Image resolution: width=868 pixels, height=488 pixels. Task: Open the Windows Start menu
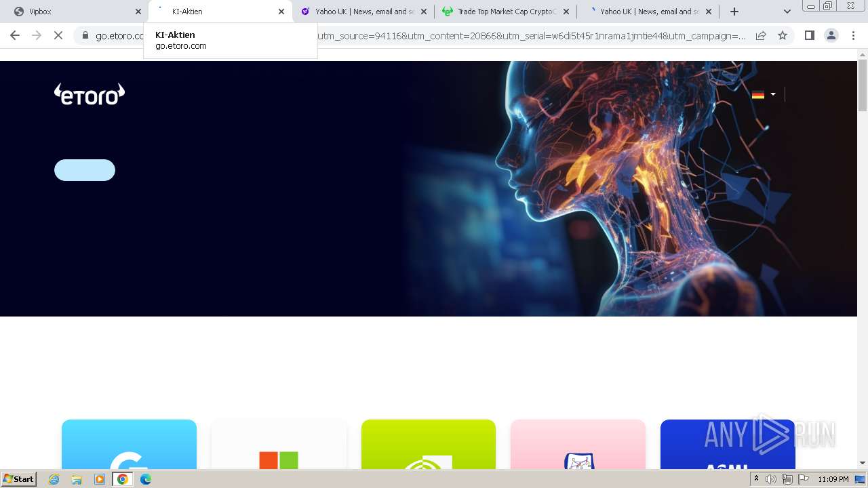(x=18, y=479)
